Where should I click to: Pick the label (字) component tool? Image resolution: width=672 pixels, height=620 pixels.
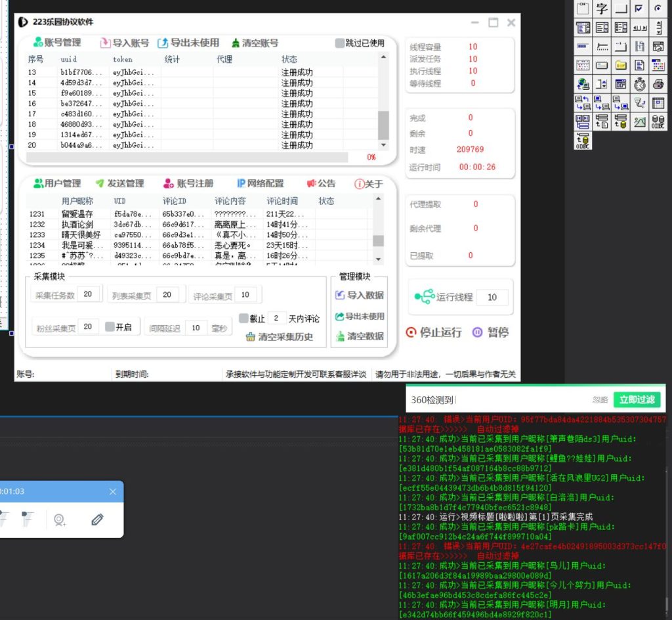pos(601,9)
